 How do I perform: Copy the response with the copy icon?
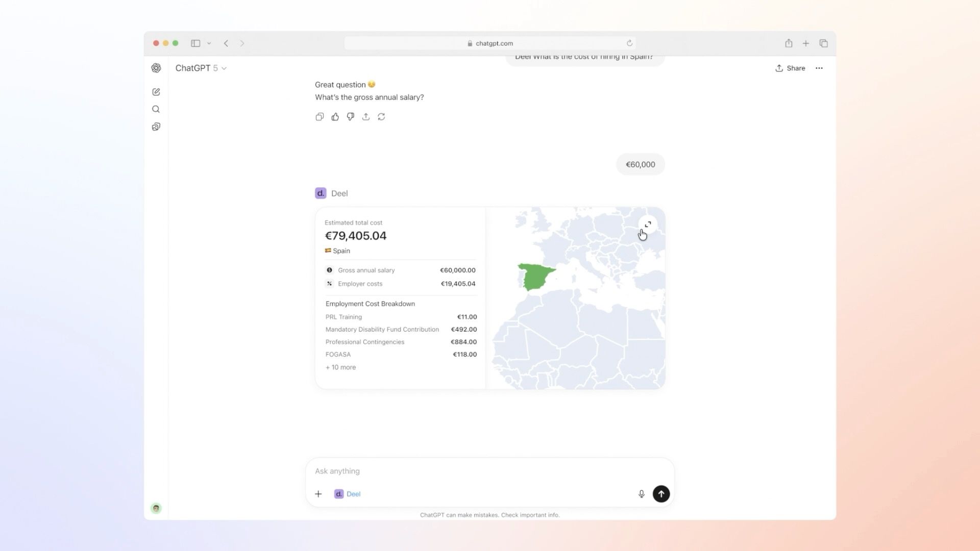click(320, 117)
